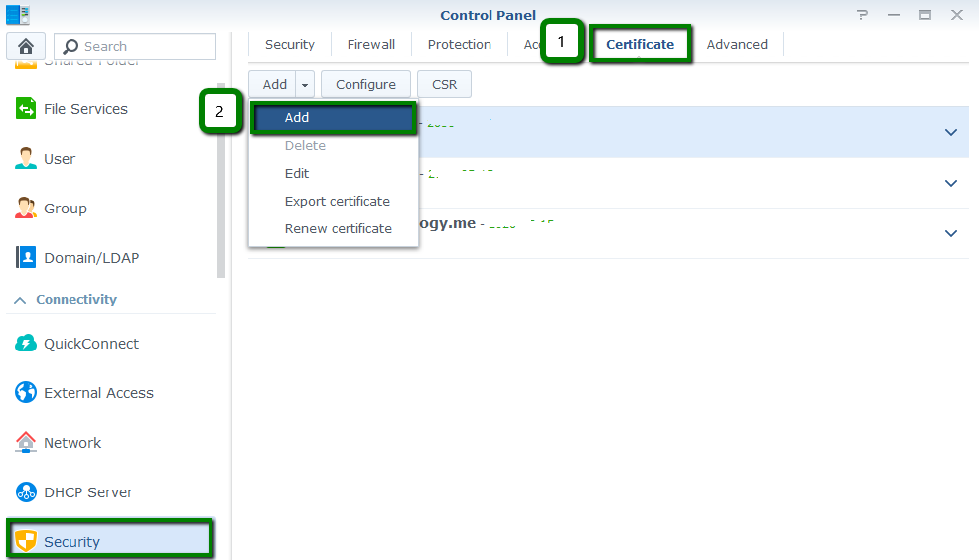Collapse the Connectivity section
The width and height of the screenshot is (979, 560).
20,300
